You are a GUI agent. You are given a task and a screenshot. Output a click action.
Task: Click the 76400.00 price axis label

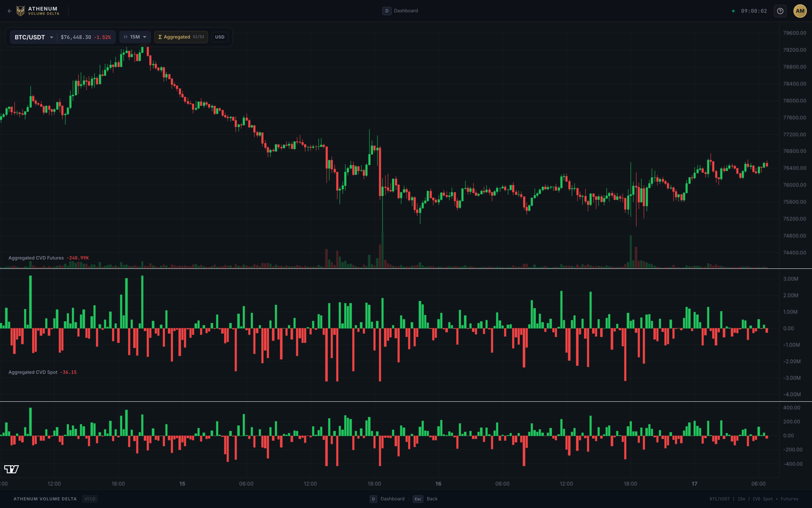794,168
